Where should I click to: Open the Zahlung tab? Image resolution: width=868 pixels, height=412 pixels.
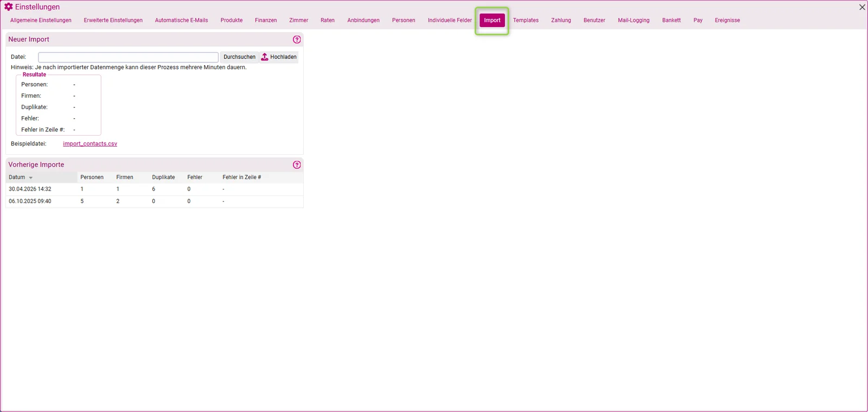click(x=561, y=21)
